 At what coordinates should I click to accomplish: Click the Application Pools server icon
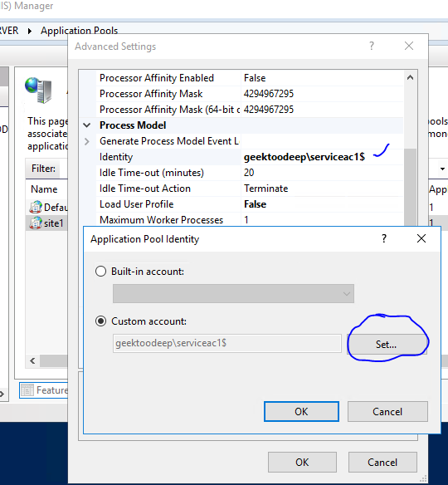[x=38, y=90]
